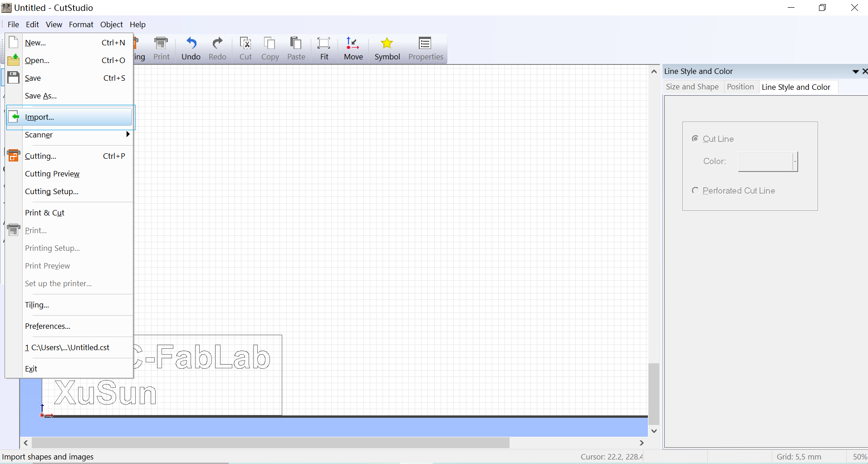The image size is (868, 464).
Task: Switch to the Position tab
Action: pos(740,87)
